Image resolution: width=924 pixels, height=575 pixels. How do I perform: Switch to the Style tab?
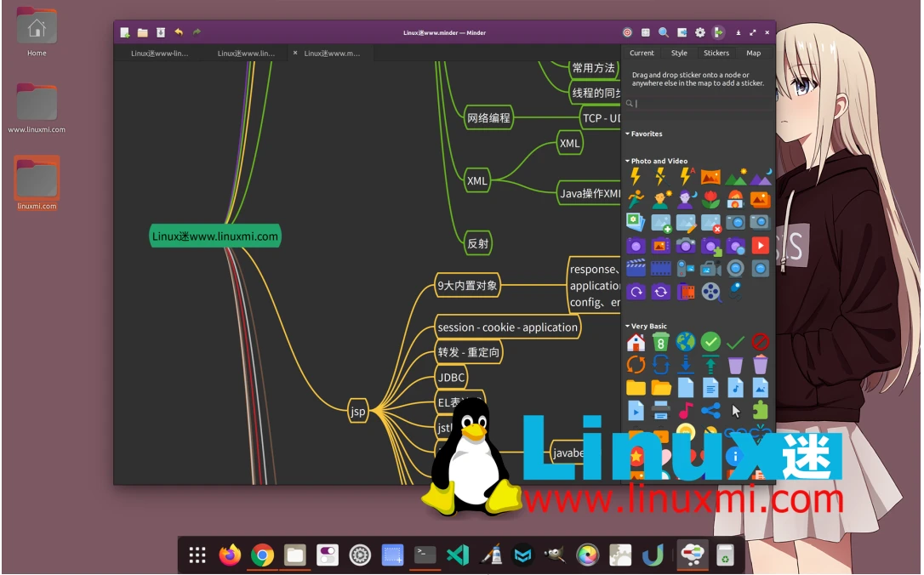679,53
